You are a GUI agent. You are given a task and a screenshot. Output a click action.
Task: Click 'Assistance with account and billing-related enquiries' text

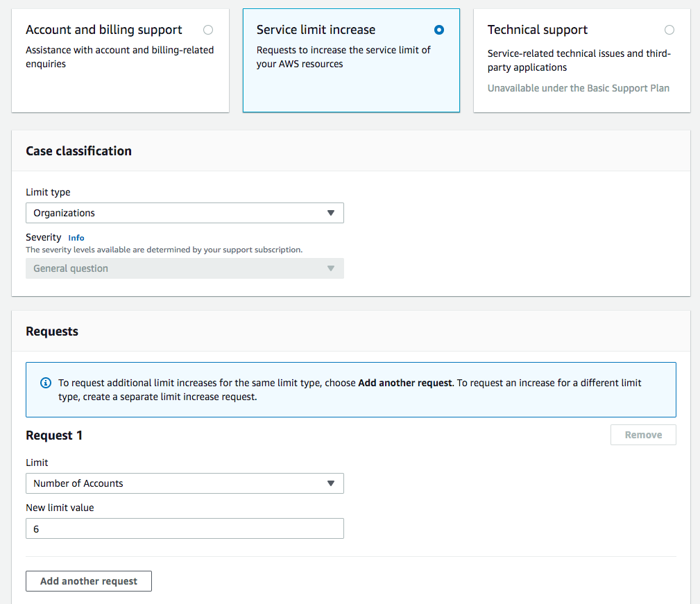point(119,57)
